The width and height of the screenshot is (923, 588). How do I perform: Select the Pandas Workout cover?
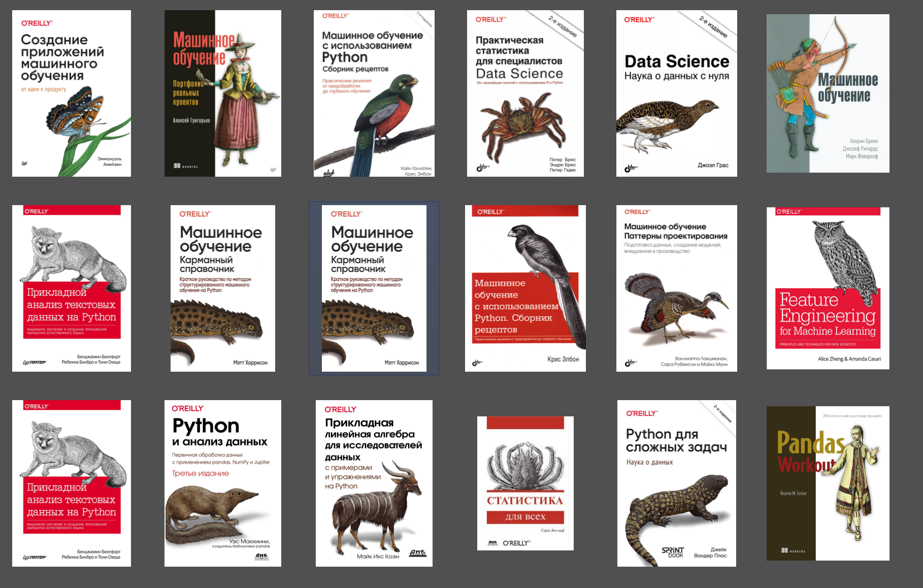[828, 483]
